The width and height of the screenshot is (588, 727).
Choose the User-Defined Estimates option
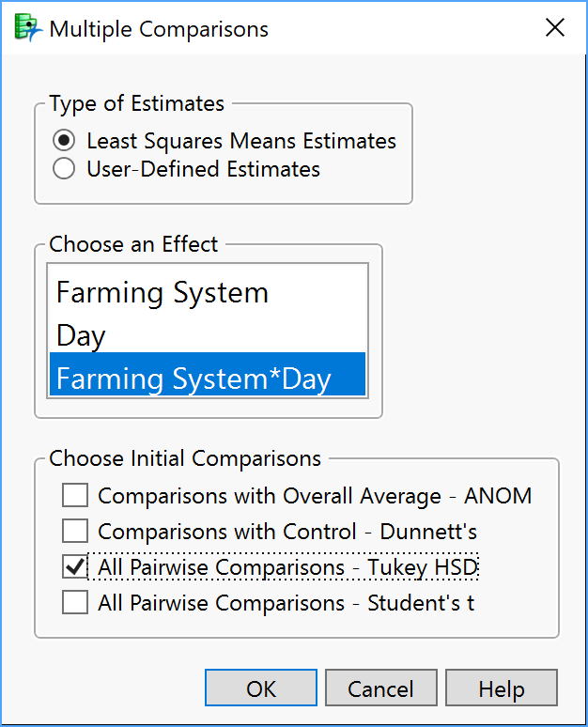coord(64,168)
